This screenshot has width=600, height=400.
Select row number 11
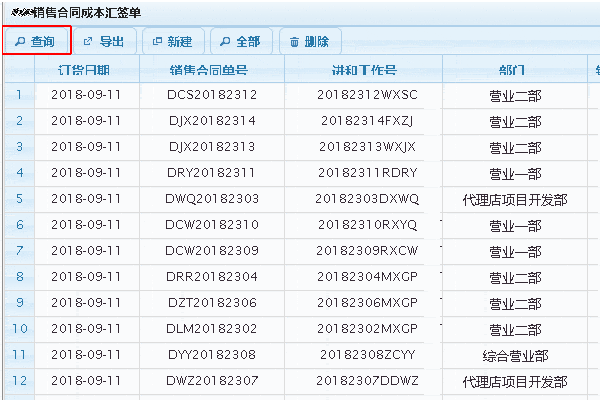(19, 355)
